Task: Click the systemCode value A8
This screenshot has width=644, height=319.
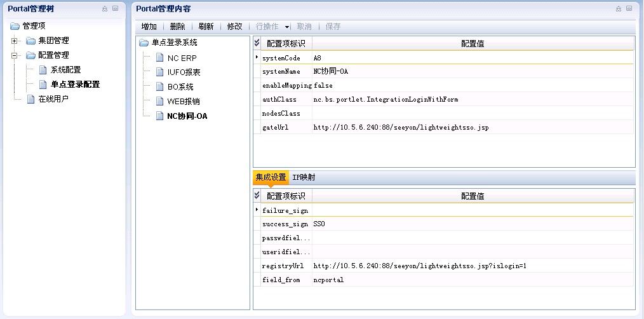Action: coord(317,58)
